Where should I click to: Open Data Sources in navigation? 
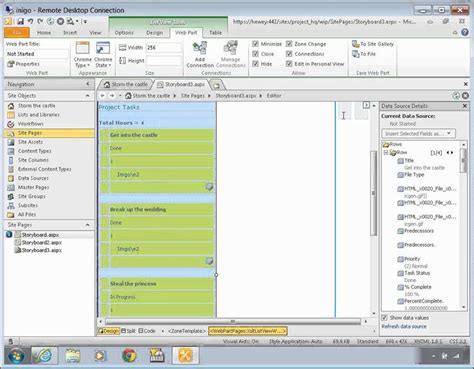[x=33, y=178]
